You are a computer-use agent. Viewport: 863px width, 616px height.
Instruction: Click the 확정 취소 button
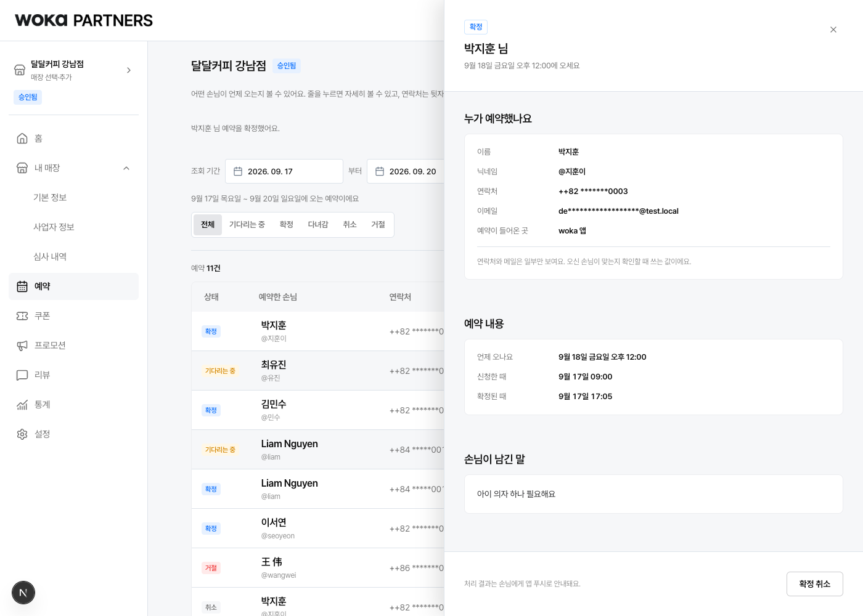tap(815, 584)
